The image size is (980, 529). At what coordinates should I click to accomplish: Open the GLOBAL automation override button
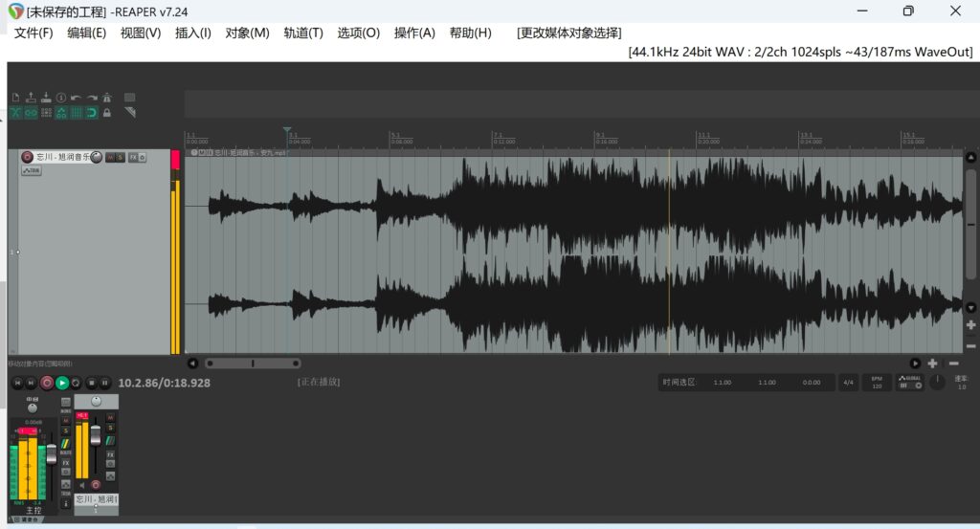point(910,383)
